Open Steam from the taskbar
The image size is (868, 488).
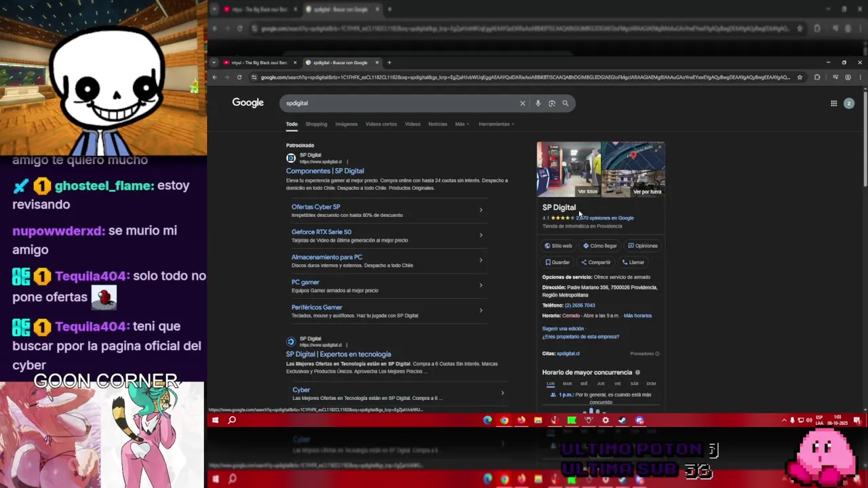(x=623, y=420)
